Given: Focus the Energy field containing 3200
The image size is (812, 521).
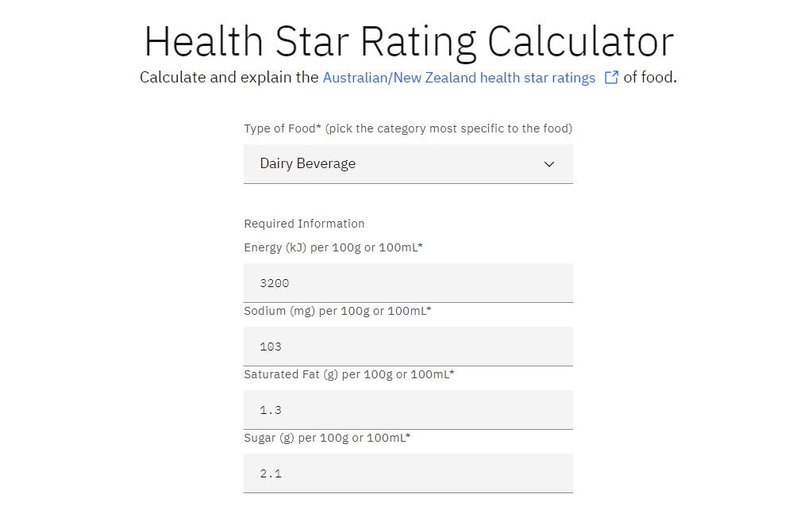Looking at the screenshot, I should pos(408,283).
